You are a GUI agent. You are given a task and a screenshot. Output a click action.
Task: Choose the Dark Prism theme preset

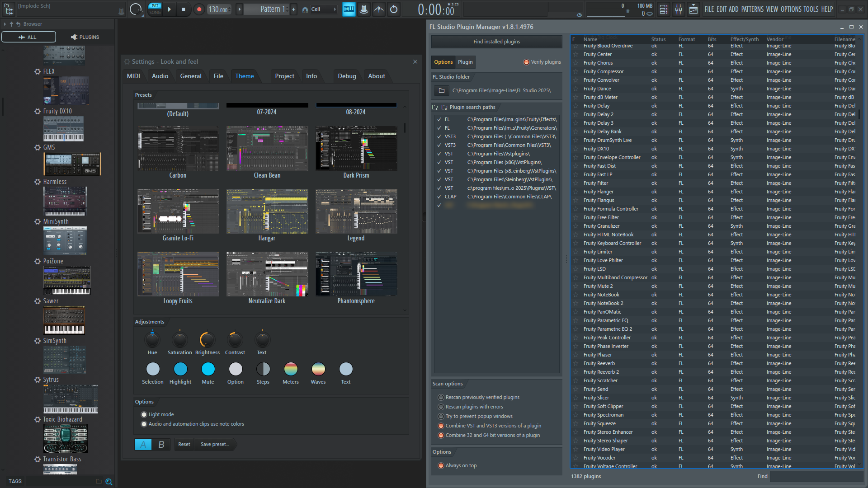[x=356, y=152]
